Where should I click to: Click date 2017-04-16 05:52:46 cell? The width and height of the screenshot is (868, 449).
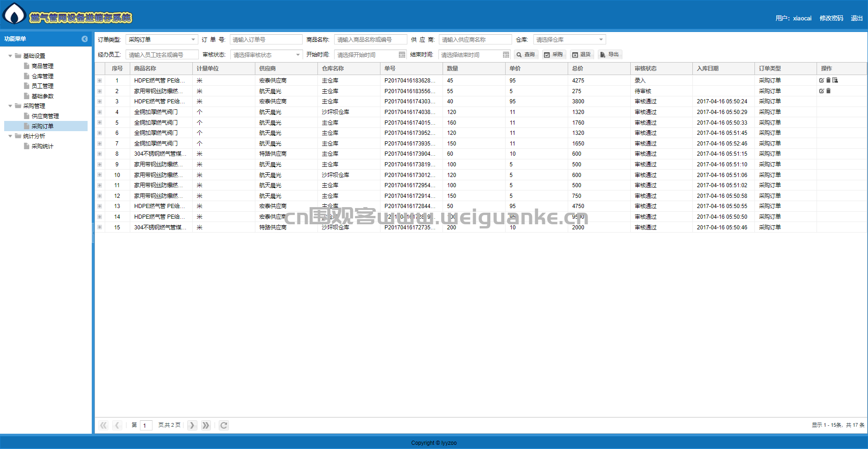point(722,144)
